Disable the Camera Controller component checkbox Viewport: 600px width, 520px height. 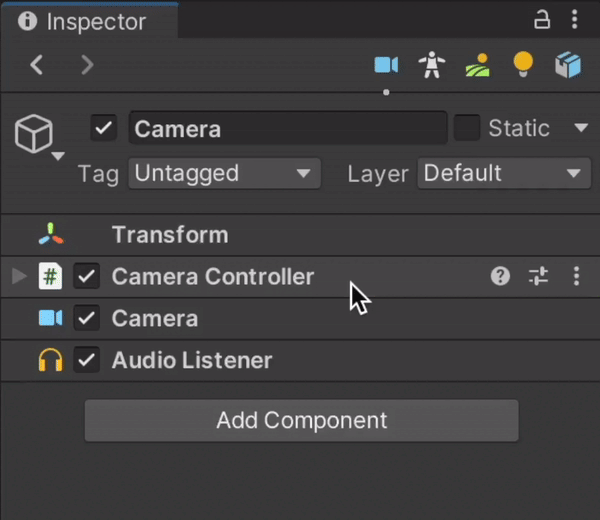(x=88, y=277)
